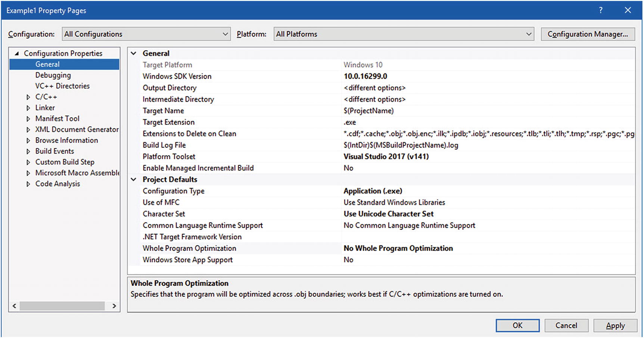
Task: Collapse the General property section chevron
Action: (134, 53)
